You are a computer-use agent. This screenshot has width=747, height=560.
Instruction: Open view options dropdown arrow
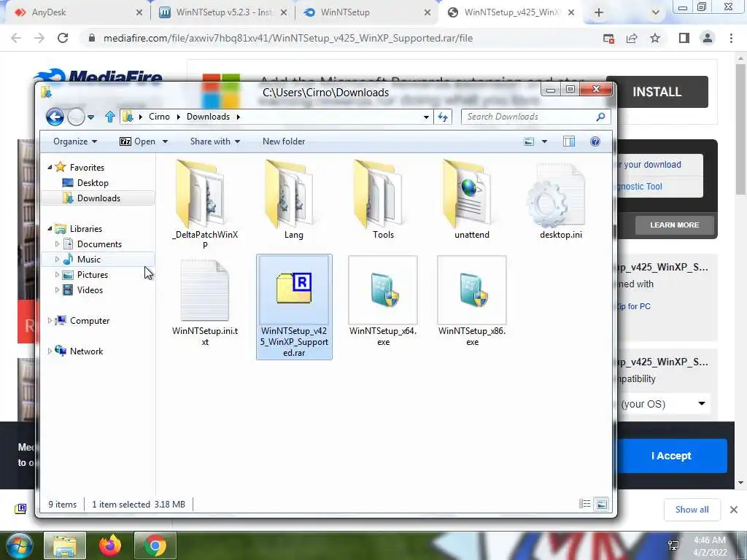click(x=544, y=141)
